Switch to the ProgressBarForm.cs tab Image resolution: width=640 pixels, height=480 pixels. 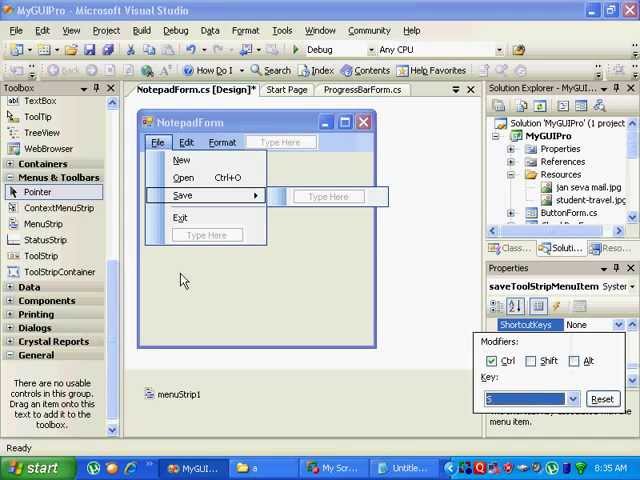pos(362,90)
